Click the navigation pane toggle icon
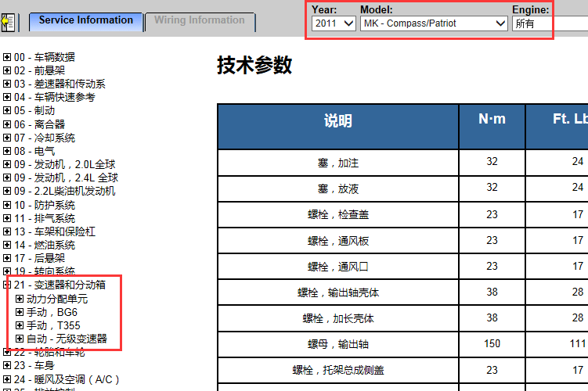Viewport: 588px width, 391px height. point(8,23)
